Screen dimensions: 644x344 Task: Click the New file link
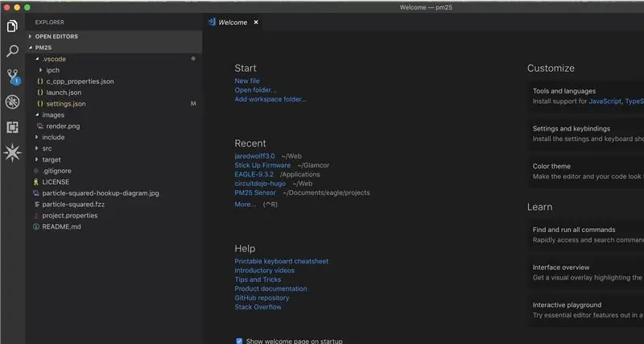point(247,81)
